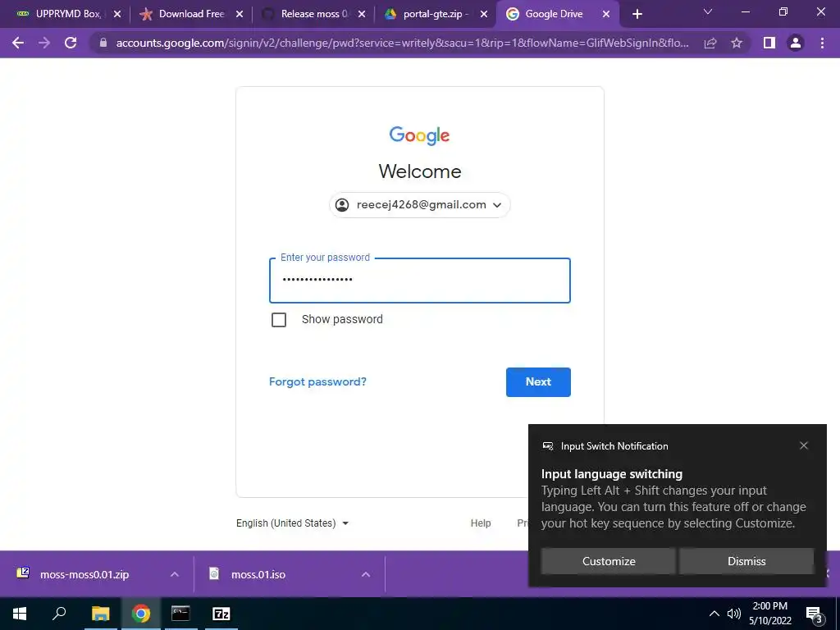This screenshot has height=630, width=840.
Task: Open the Chrome side panel icon
Action: [x=769, y=43]
